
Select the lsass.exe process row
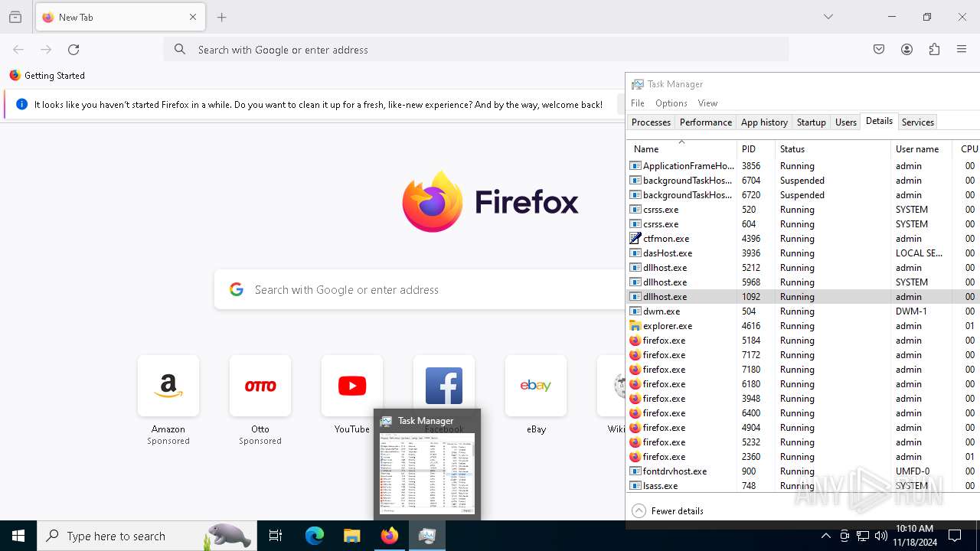pos(803,485)
